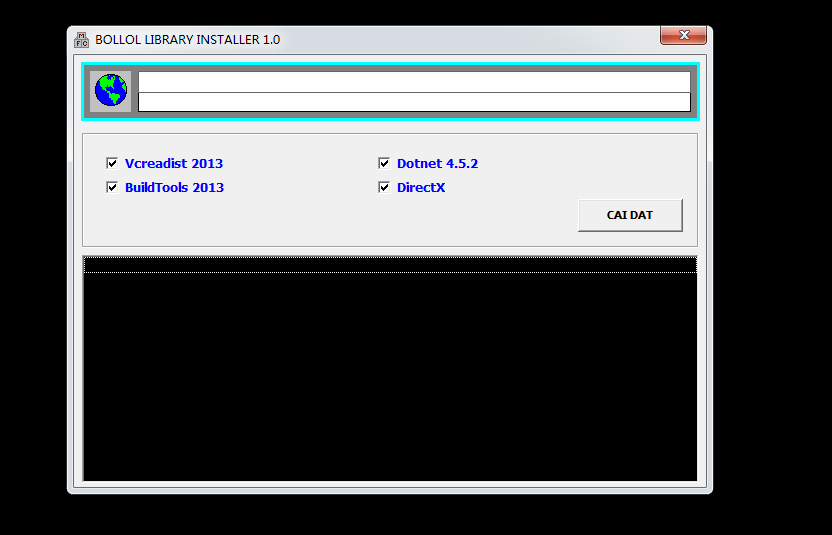The height and width of the screenshot is (535, 832).
Task: Disable the Dotnet 4.5.2 checkbox
Action: pyautogui.click(x=384, y=163)
